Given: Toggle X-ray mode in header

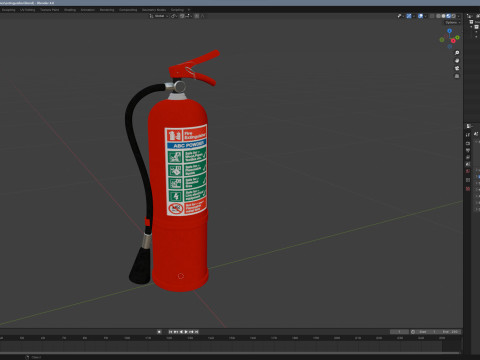Looking at the screenshot, I should point(432,16).
